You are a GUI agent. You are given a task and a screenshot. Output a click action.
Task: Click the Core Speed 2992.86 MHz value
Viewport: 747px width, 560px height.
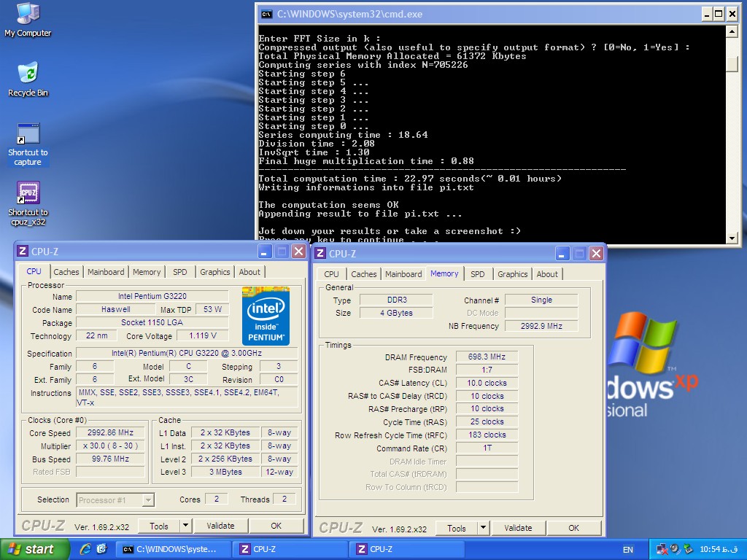pyautogui.click(x=111, y=433)
